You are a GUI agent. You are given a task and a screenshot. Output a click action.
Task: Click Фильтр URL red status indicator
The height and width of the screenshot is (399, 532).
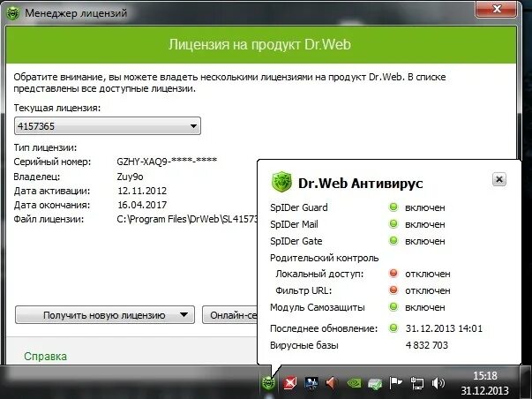click(x=393, y=290)
